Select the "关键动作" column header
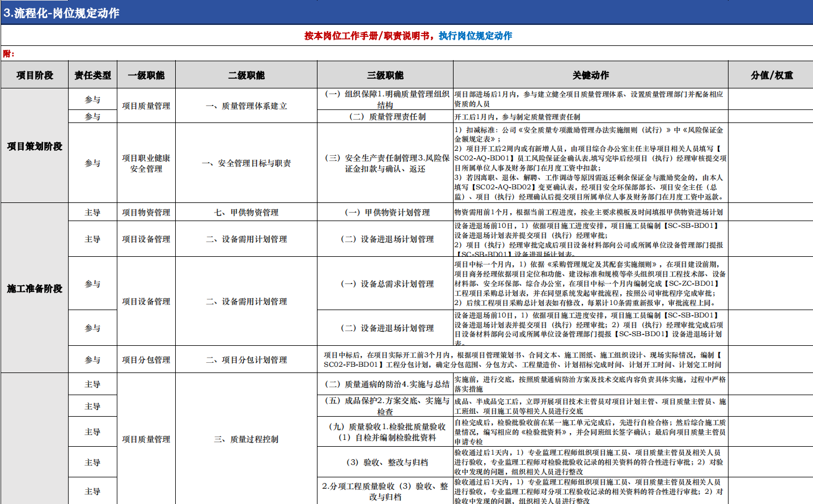 tap(591, 75)
